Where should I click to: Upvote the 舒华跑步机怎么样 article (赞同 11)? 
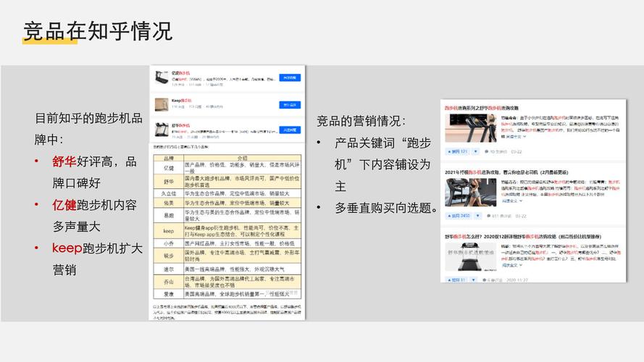(456, 280)
